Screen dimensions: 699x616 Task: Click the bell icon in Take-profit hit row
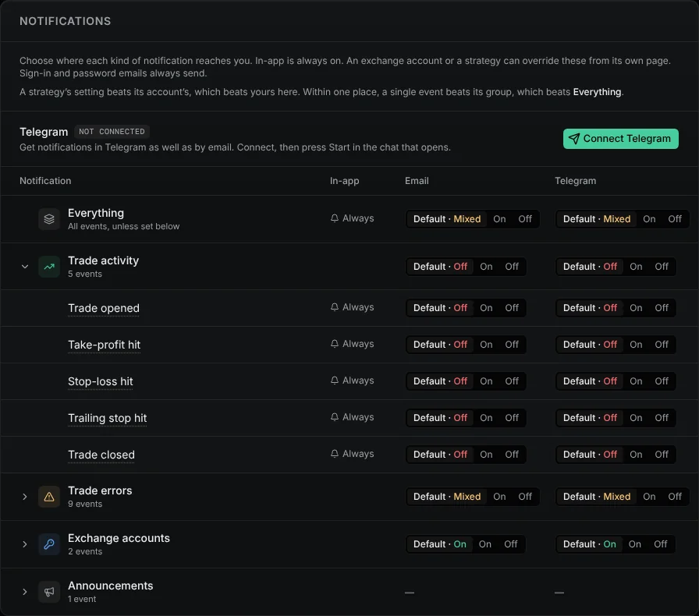[x=335, y=344]
